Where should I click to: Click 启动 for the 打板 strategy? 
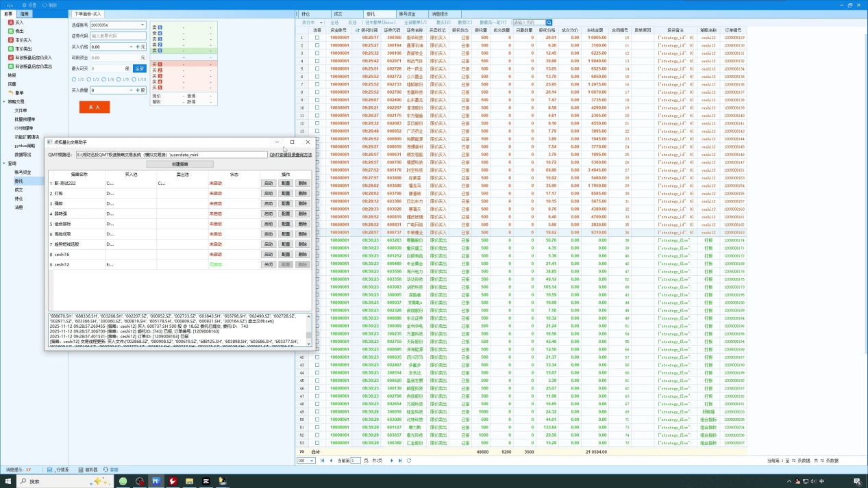(x=269, y=194)
